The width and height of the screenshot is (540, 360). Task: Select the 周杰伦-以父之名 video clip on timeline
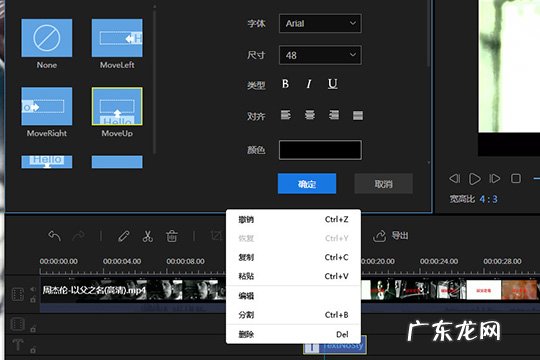point(133,291)
